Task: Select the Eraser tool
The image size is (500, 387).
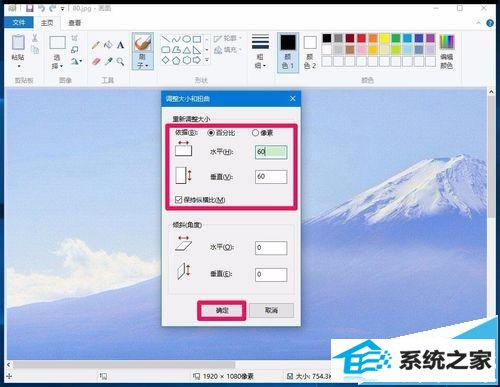Action: 96,61
